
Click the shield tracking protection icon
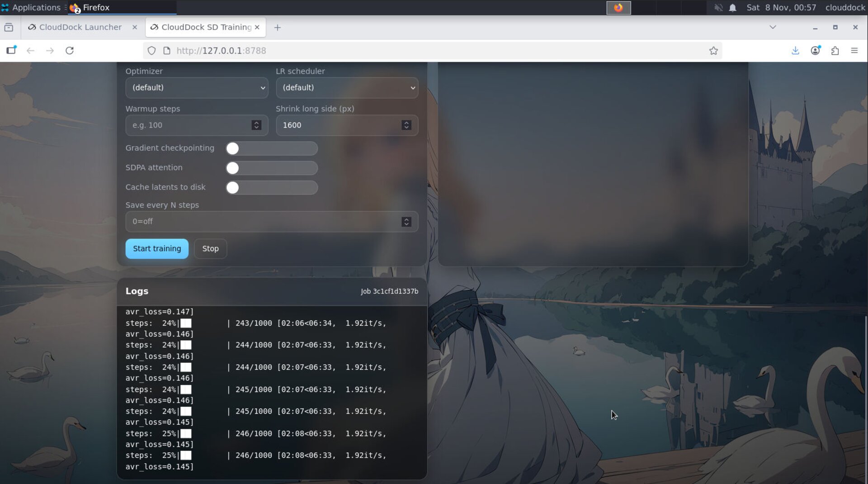click(151, 50)
